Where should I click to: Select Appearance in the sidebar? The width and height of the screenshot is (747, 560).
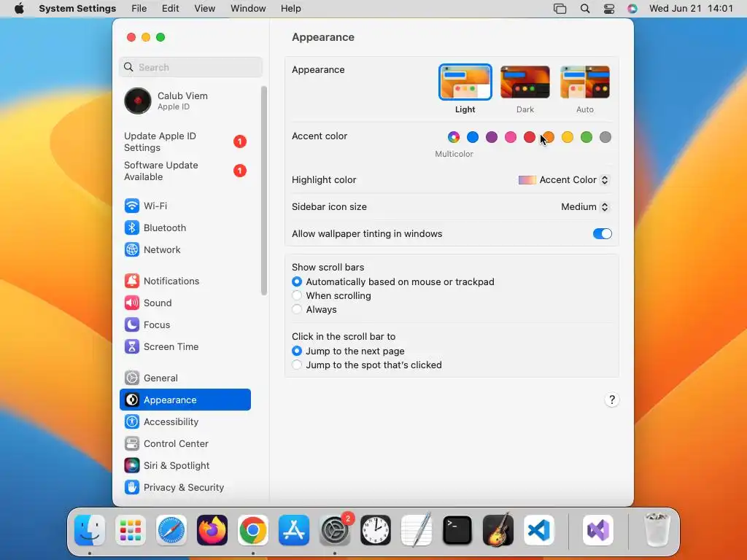tap(185, 400)
